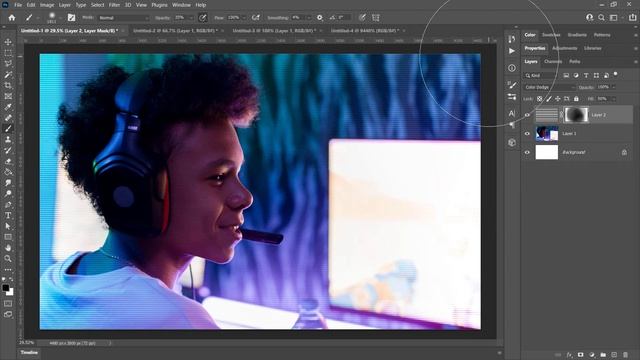Screen dimensions: 640x360
Task: Switch to the Adjustments tab
Action: [x=564, y=49]
